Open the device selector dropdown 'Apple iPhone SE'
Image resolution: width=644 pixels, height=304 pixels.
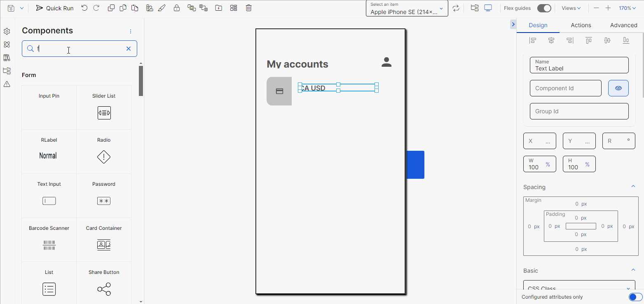click(x=406, y=8)
